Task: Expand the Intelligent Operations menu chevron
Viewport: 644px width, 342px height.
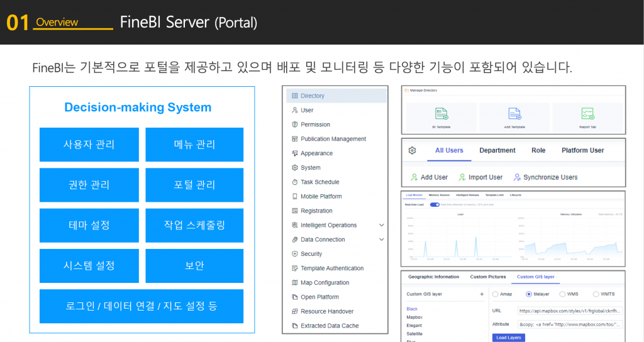Action: [381, 225]
